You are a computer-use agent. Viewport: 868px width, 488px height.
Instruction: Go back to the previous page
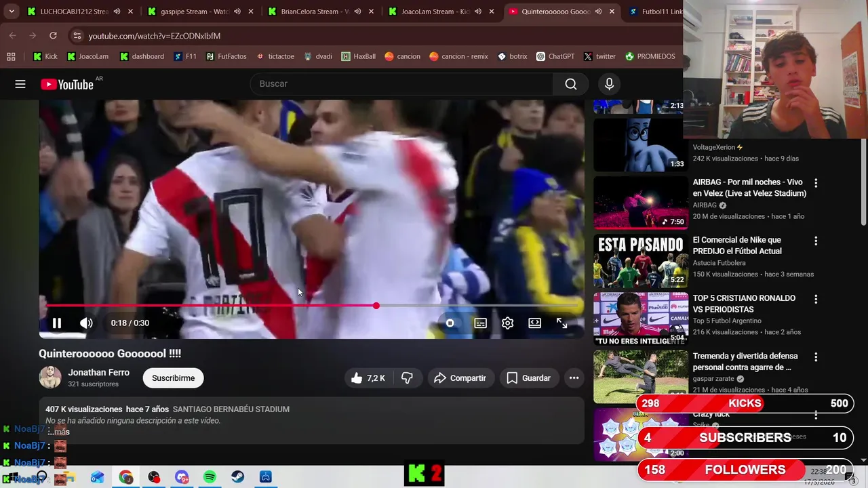(x=13, y=35)
